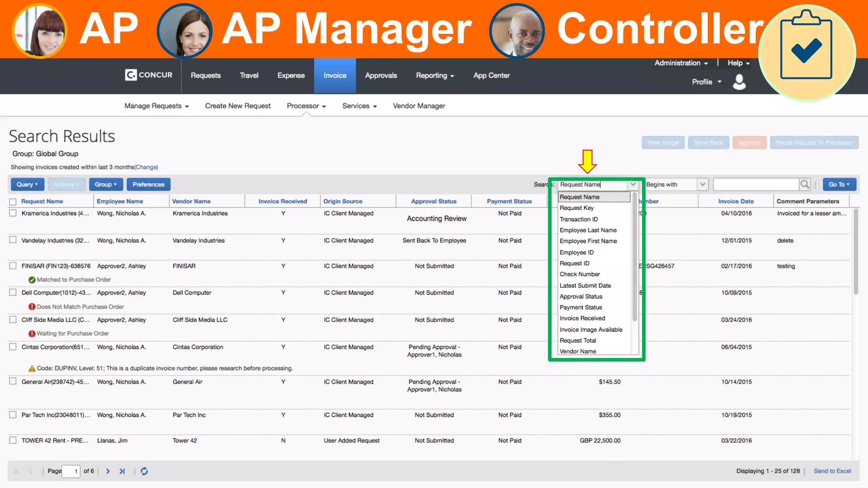Image resolution: width=868 pixels, height=488 pixels.
Task: Check the Par Tech Inc row checkbox
Action: [13, 415]
